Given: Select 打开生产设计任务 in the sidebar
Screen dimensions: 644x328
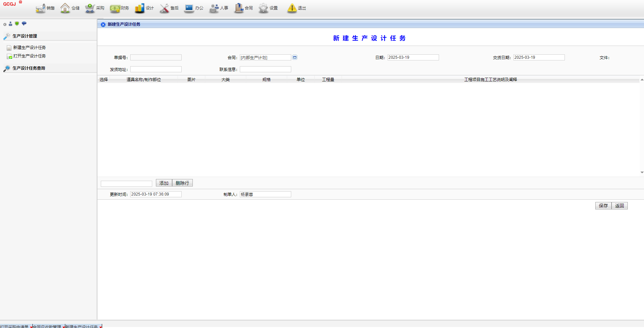Looking at the screenshot, I should 29,56.
